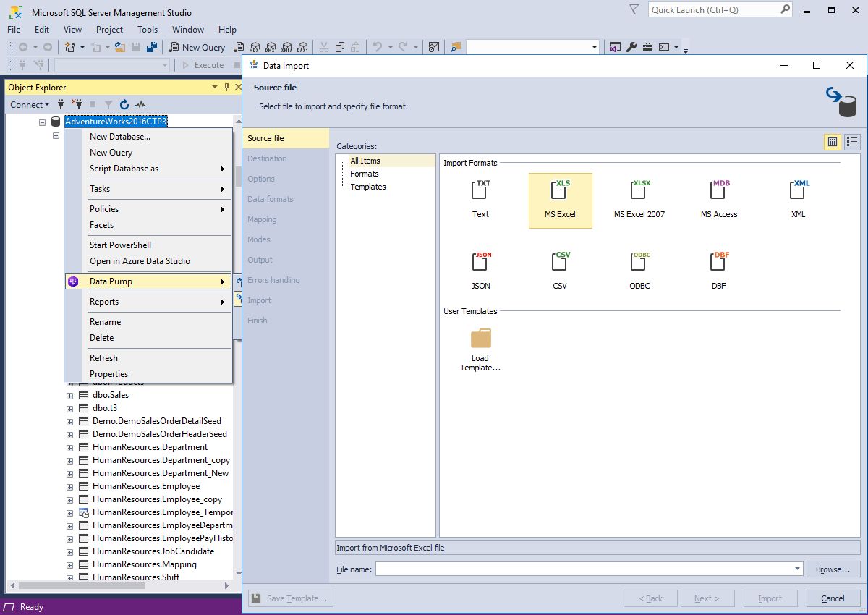Choose the JSON import format icon
This screenshot has height=615, width=868.
pos(481,263)
